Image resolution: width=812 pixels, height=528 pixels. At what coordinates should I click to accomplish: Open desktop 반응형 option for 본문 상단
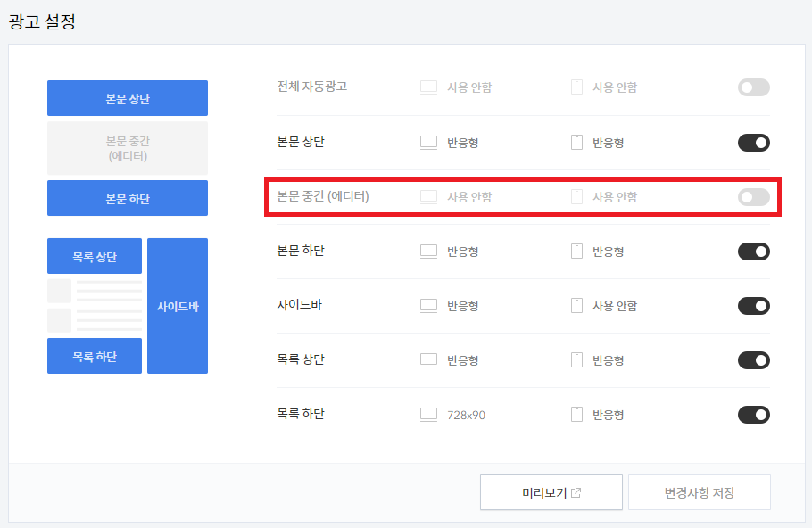click(462, 143)
